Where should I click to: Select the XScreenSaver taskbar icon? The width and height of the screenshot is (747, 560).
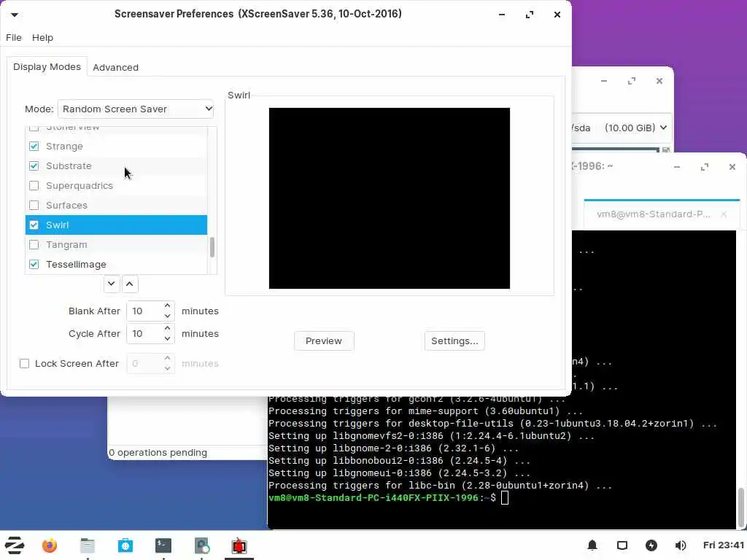[x=239, y=545]
